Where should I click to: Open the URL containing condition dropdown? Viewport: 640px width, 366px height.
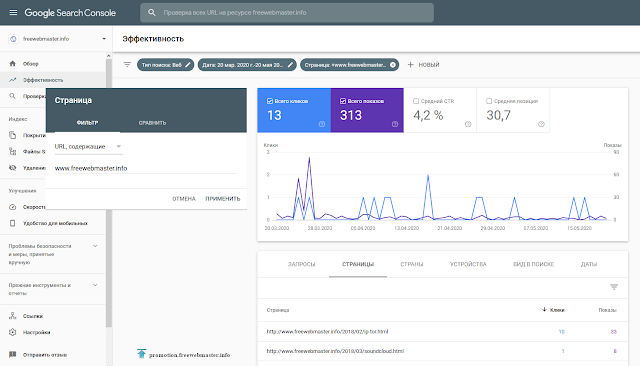89,146
